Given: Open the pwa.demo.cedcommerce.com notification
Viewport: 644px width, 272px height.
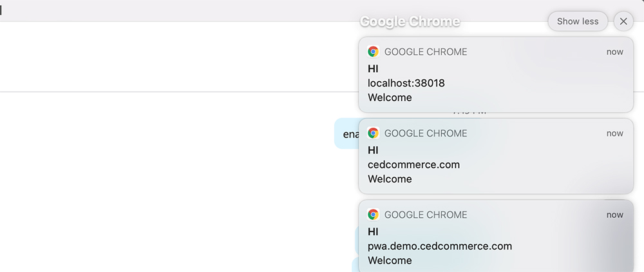Looking at the screenshot, I should pyautogui.click(x=496, y=236).
